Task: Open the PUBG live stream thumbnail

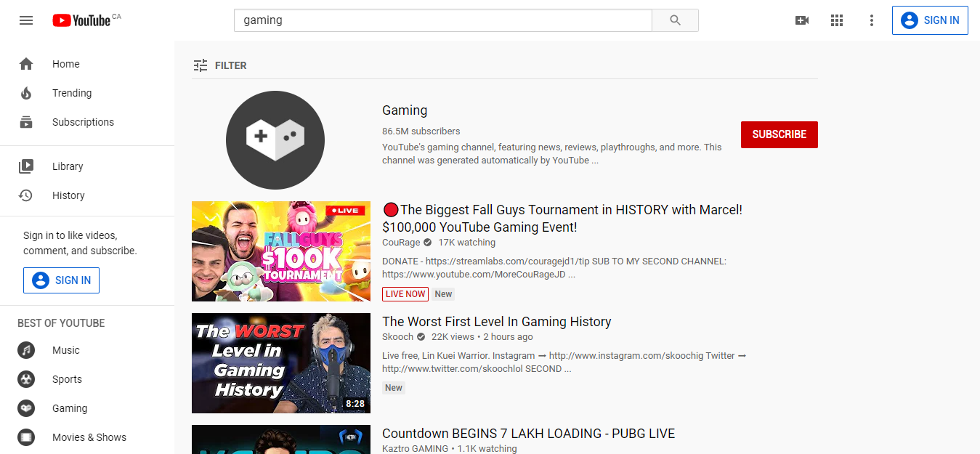Action: [x=281, y=439]
